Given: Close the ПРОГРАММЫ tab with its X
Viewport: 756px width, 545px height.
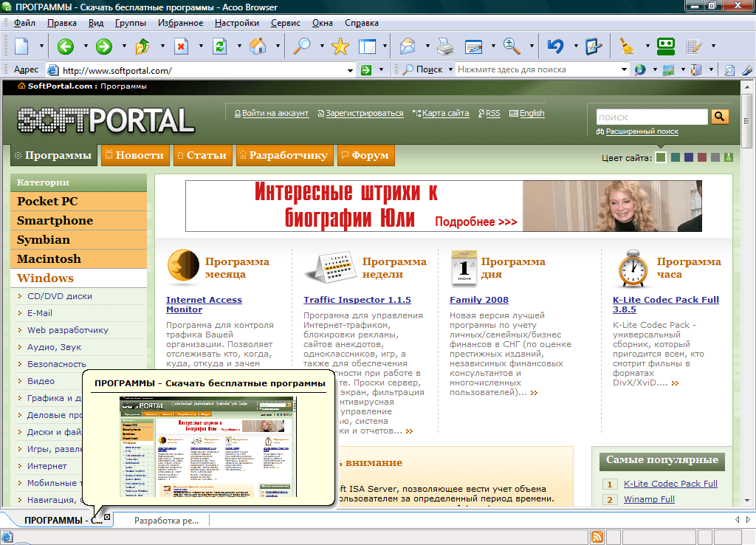Looking at the screenshot, I should [x=107, y=517].
